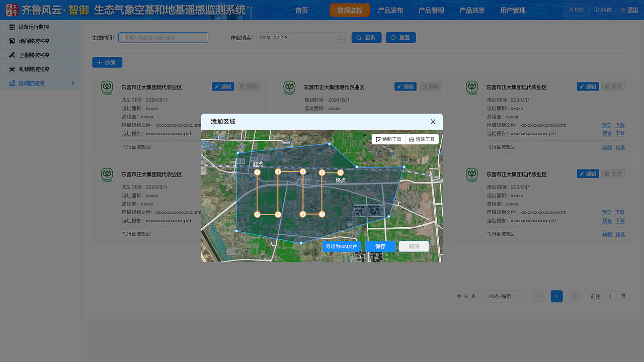Click the 查询 search button
This screenshot has width=644, height=362.
point(366,38)
